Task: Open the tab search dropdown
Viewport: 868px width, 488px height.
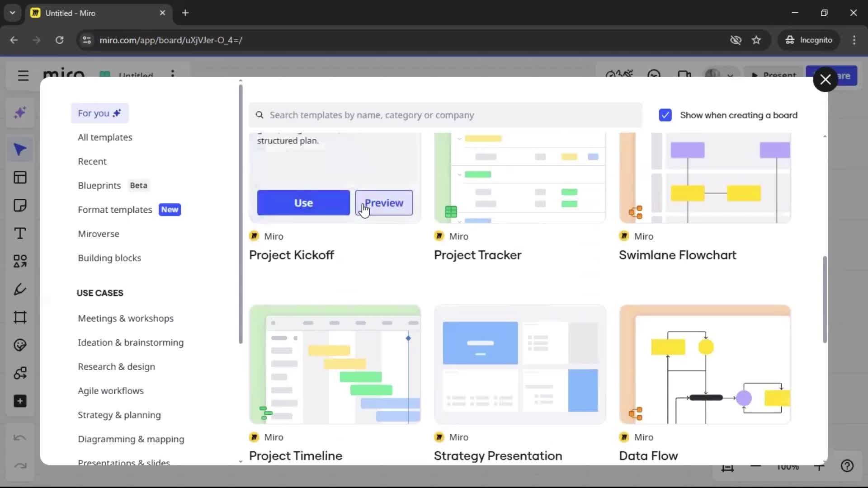Action: coord(13,13)
